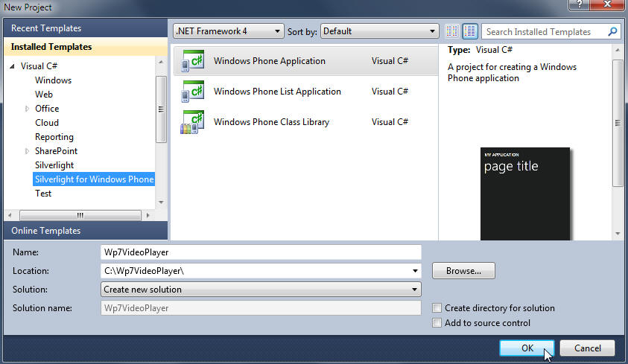Click the tree vertical scrollbar thumb
This screenshot has width=628, height=364.
pos(161,109)
